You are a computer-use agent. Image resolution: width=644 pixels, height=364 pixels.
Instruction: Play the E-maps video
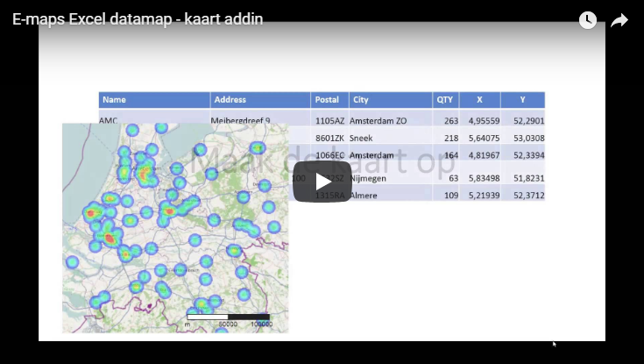[x=322, y=182]
